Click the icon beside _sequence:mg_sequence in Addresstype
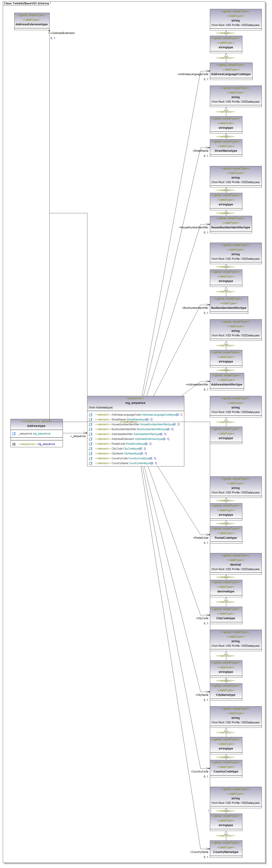272x868 pixels. coord(14,434)
